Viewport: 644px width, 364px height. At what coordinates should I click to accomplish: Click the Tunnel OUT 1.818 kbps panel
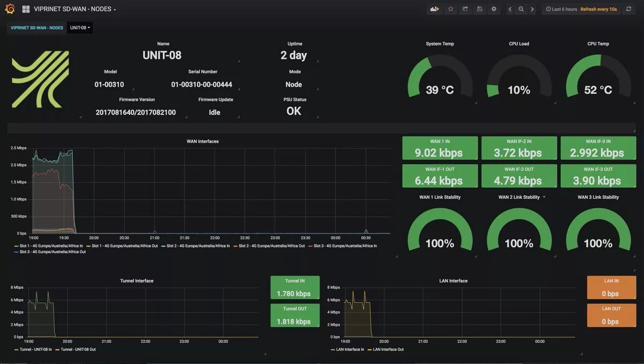point(295,316)
